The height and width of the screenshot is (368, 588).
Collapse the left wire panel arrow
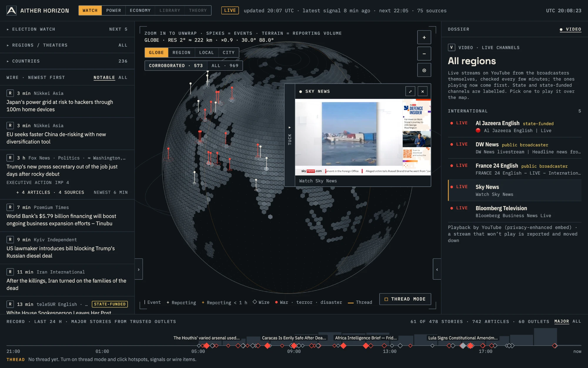pyautogui.click(x=139, y=269)
